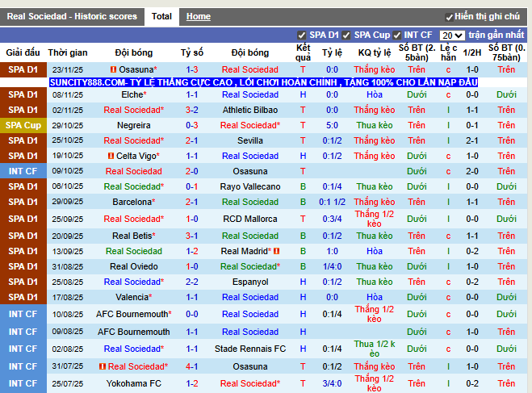Viewport: 532px width, 393px height.
Task: Uncheck the SPA D1 league filter
Action: tap(301, 36)
